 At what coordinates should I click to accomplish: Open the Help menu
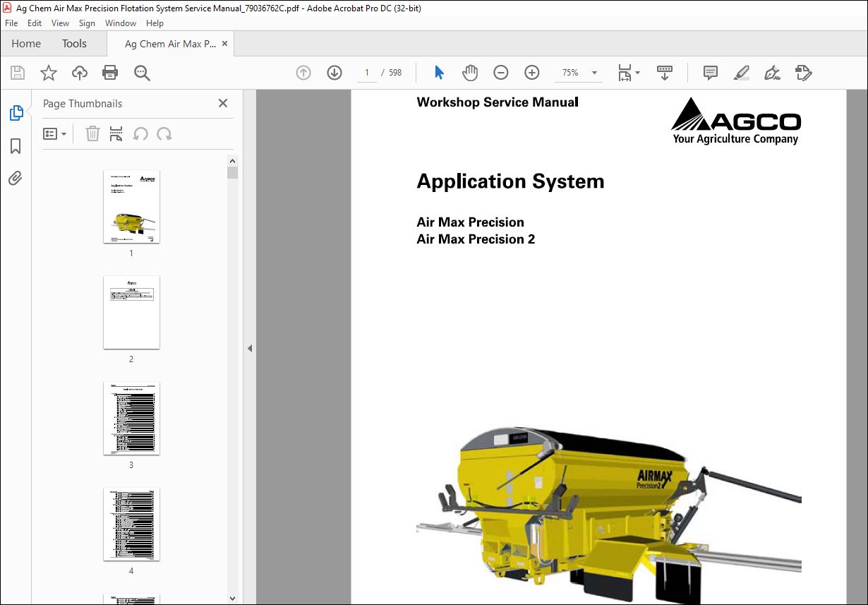pyautogui.click(x=155, y=23)
